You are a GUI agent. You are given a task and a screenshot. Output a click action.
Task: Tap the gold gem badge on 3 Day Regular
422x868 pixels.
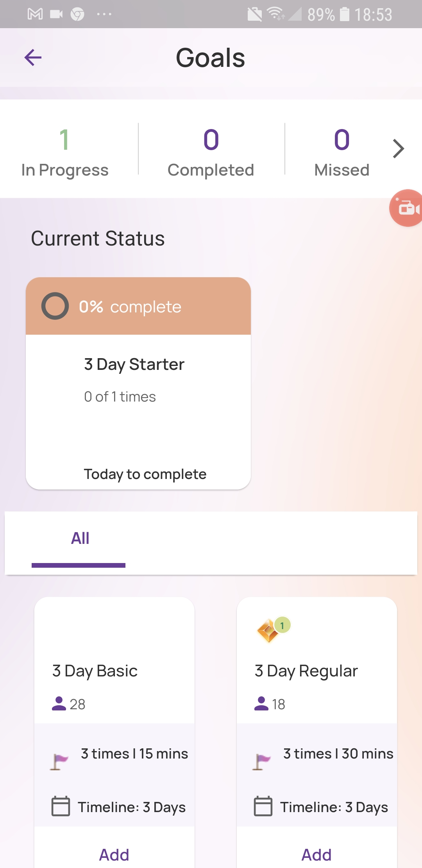[x=269, y=630]
